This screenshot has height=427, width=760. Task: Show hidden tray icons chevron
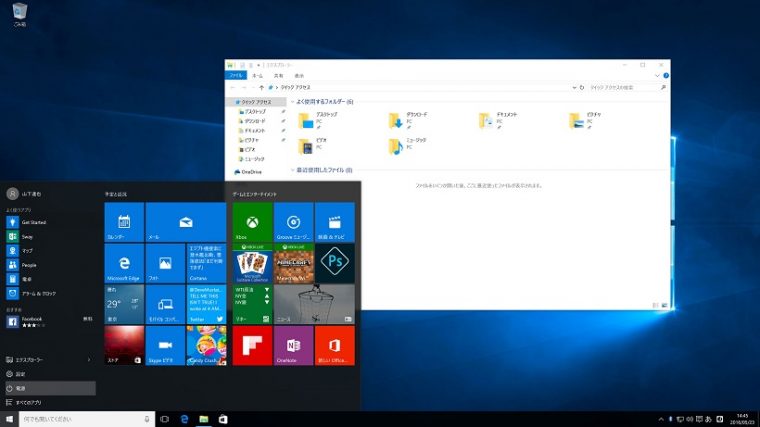click(661, 419)
